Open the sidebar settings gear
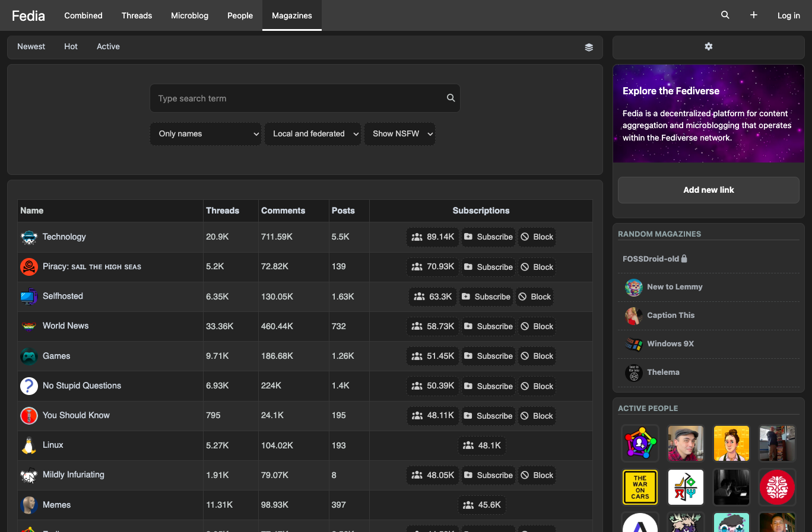 [708, 46]
